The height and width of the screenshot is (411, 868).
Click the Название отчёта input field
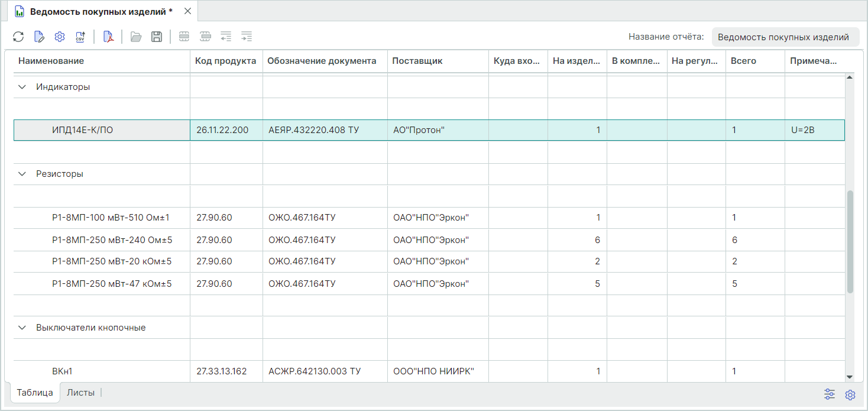(x=784, y=37)
